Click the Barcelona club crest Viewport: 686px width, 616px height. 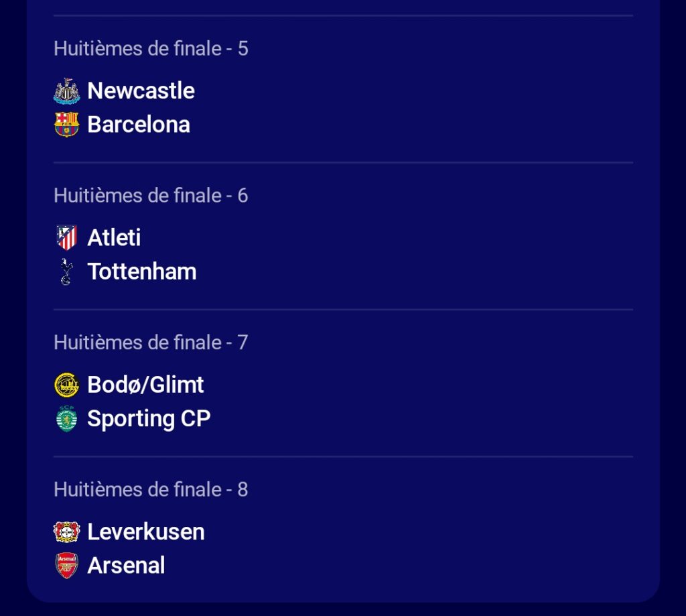tap(66, 125)
